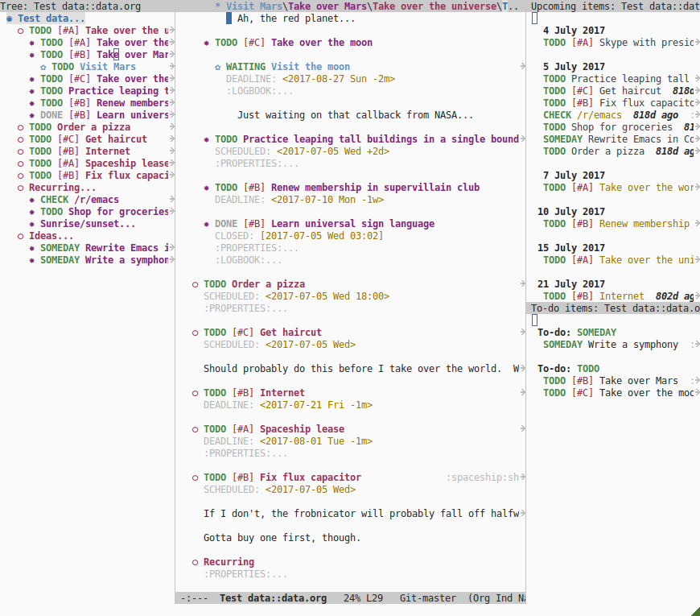Click circle bullet of Order a pizza heading
The height and width of the screenshot is (616, 700).
[195, 284]
